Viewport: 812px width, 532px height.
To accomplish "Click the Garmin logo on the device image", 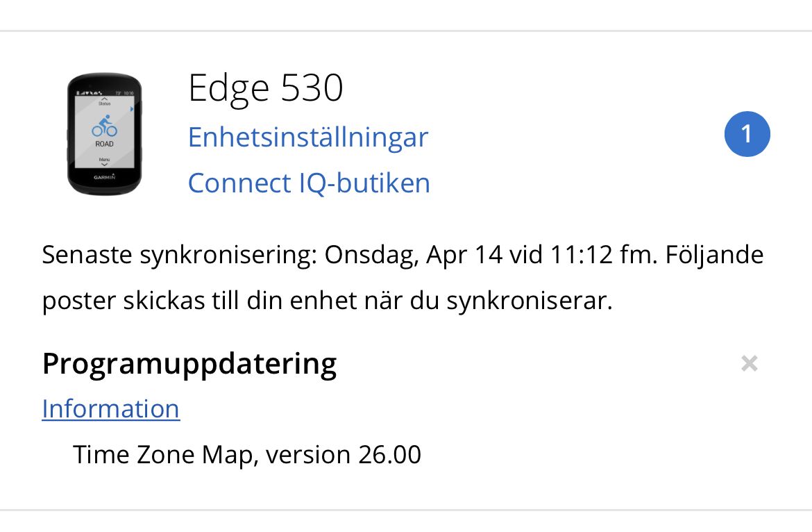I will [x=104, y=177].
